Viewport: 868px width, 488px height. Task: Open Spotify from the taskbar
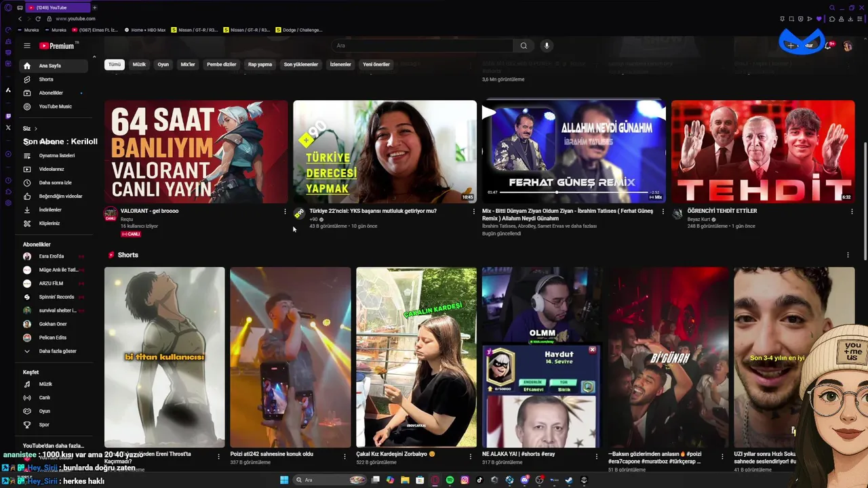(450, 480)
